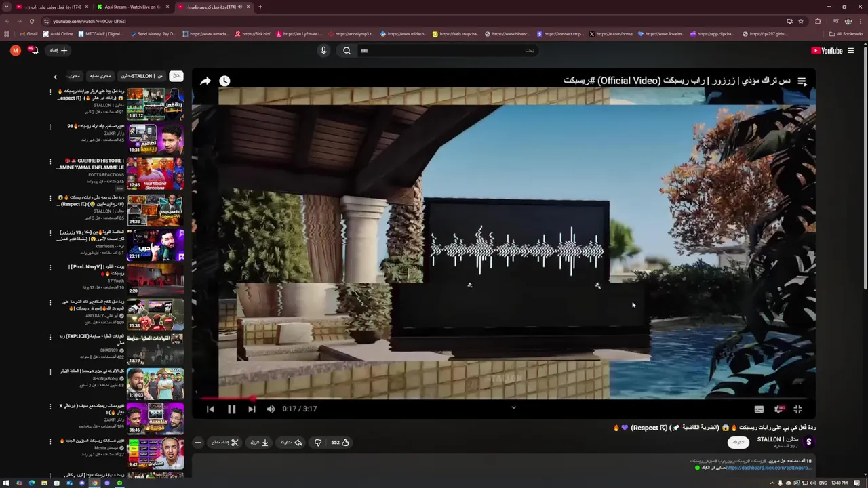This screenshot has height=488, width=868.
Task: Click the Create plus button
Action: click(x=59, y=50)
